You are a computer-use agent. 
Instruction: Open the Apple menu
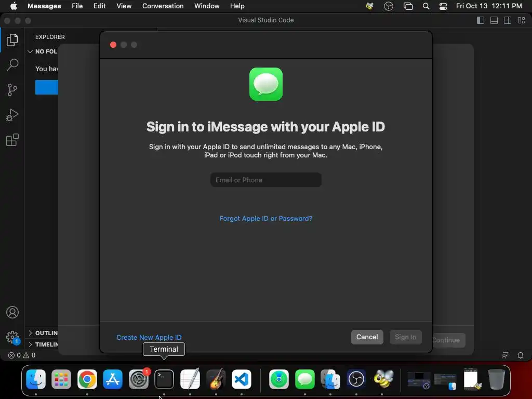(x=14, y=6)
